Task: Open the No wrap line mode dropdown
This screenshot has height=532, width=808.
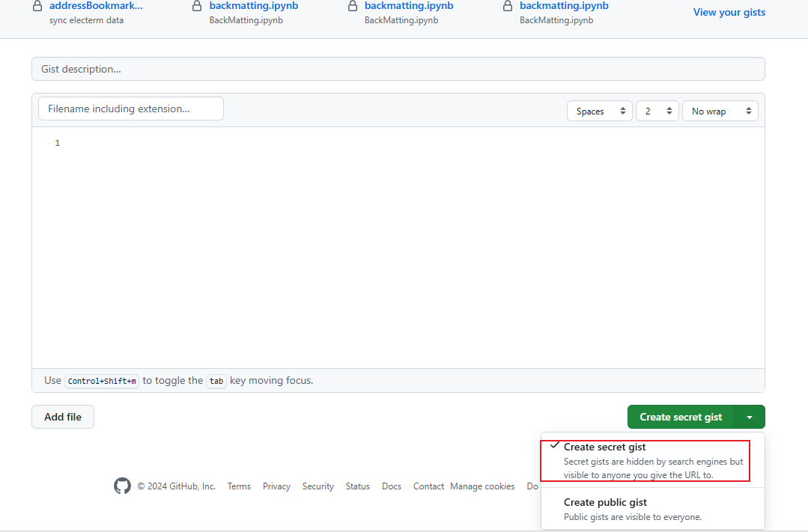Action: 720,111
